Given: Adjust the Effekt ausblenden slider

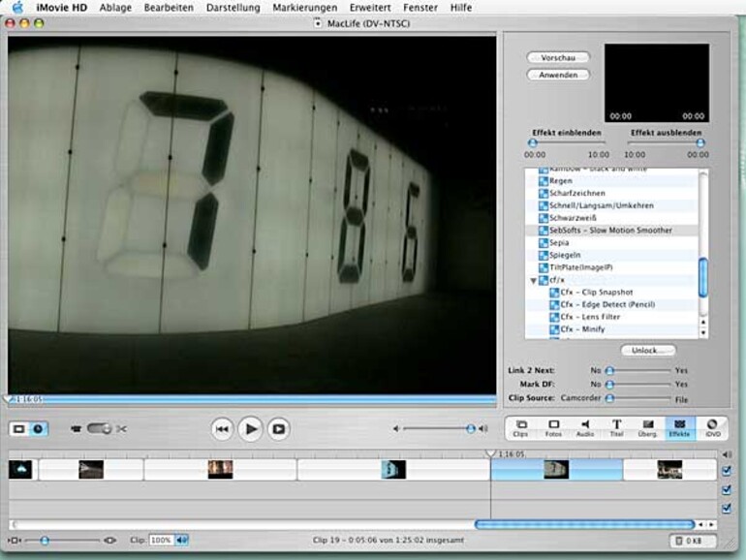Looking at the screenshot, I should point(699,142).
